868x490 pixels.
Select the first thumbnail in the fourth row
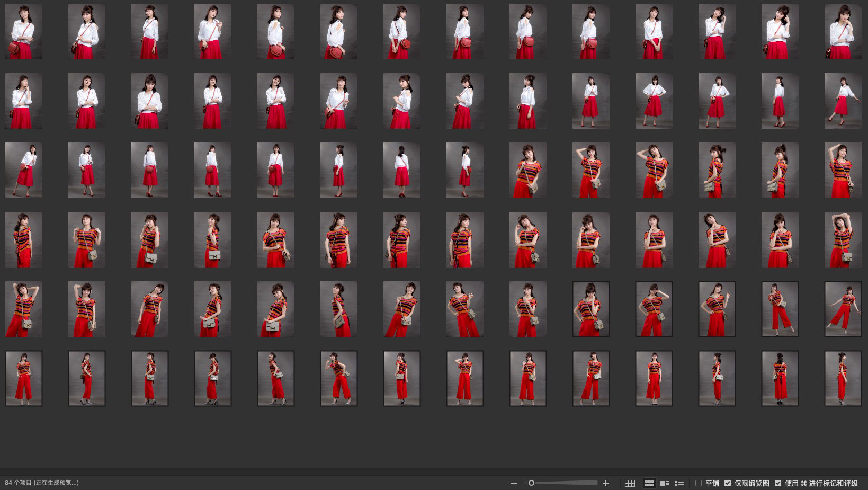[x=24, y=239]
